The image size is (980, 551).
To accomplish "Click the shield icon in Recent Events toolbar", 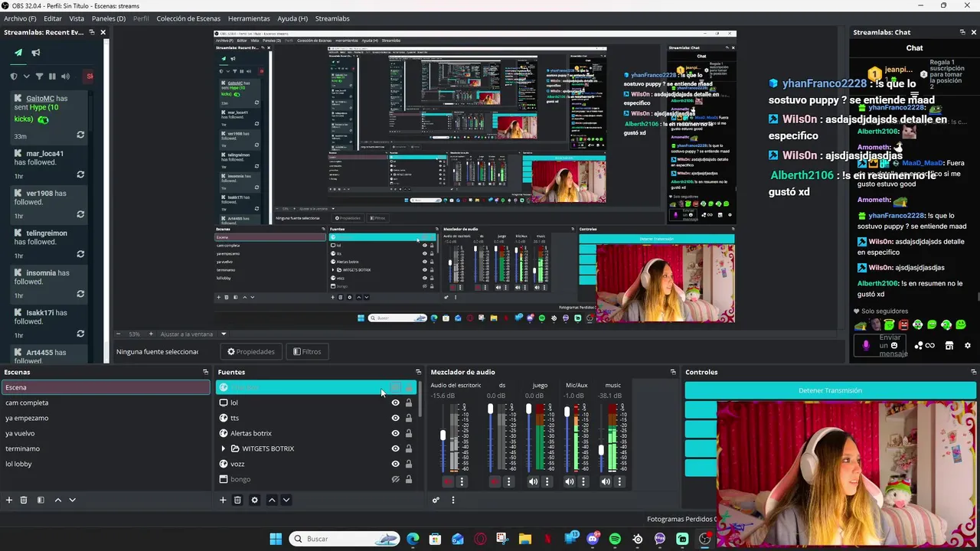I will 14,77.
